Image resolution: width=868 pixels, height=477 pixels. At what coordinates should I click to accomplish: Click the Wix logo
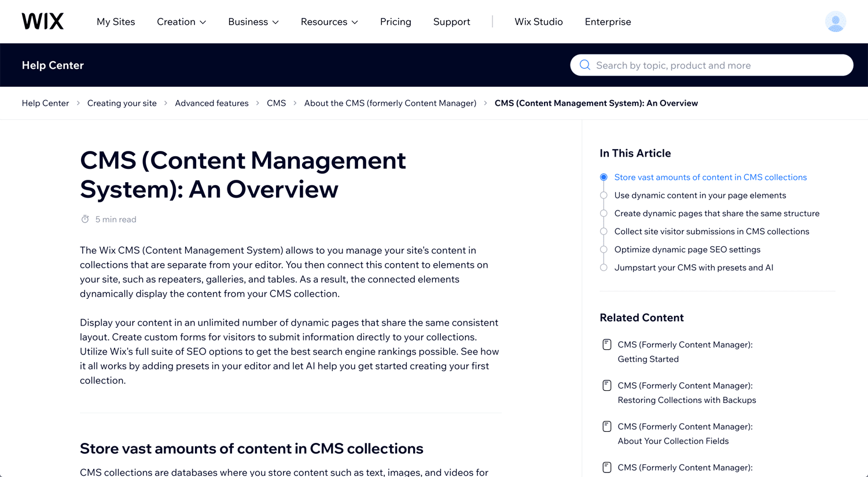coord(43,21)
